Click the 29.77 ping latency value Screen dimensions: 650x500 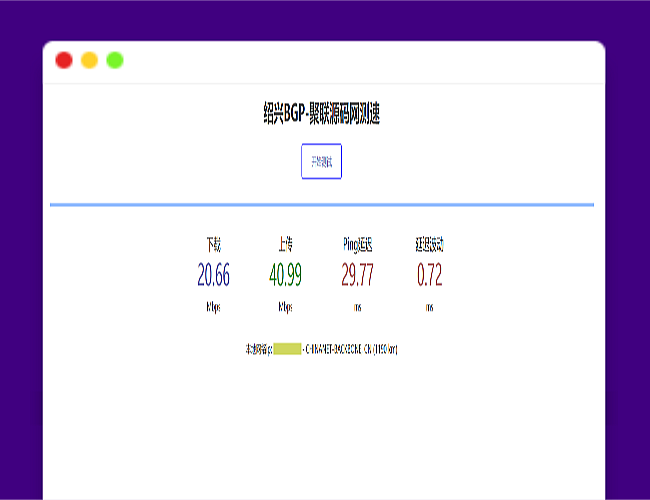357,274
